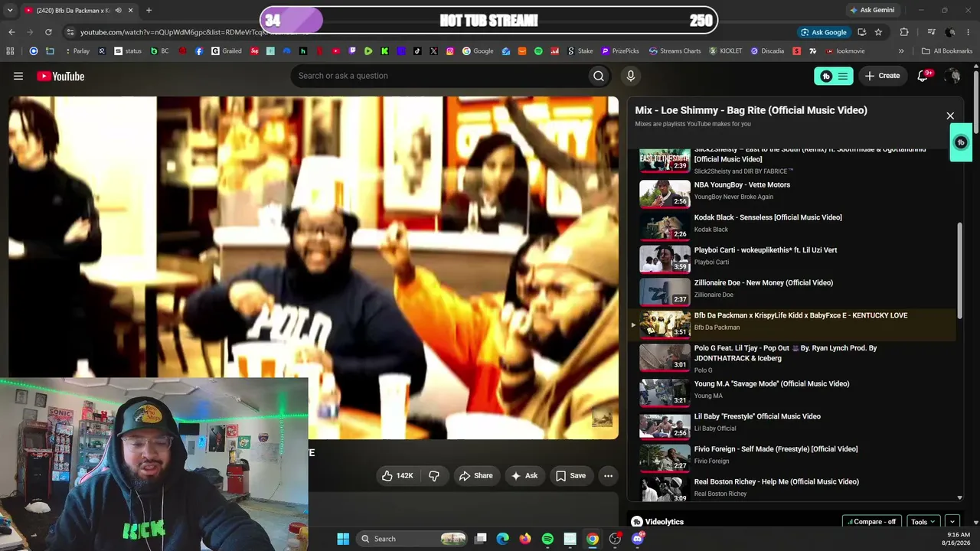The height and width of the screenshot is (551, 980).
Task: Open the TikTok bookmark icon
Action: (x=417, y=51)
